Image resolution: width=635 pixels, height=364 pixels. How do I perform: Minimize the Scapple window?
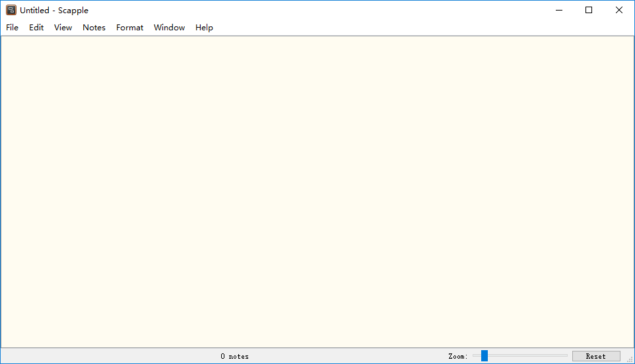pyautogui.click(x=558, y=10)
